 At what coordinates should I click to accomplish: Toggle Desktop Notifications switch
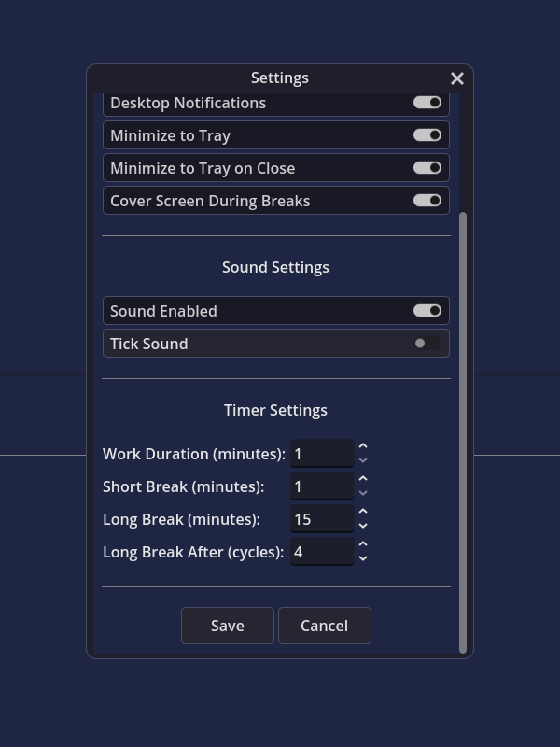(427, 103)
